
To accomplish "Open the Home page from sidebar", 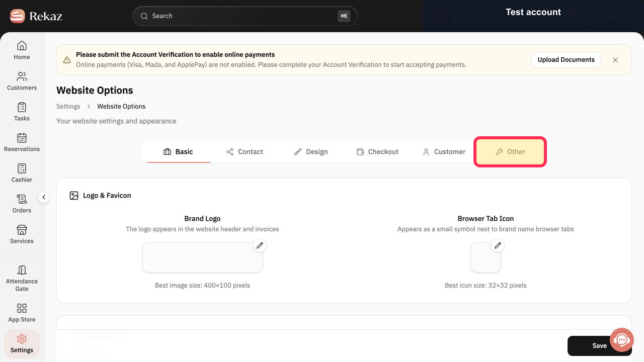I will [x=22, y=50].
